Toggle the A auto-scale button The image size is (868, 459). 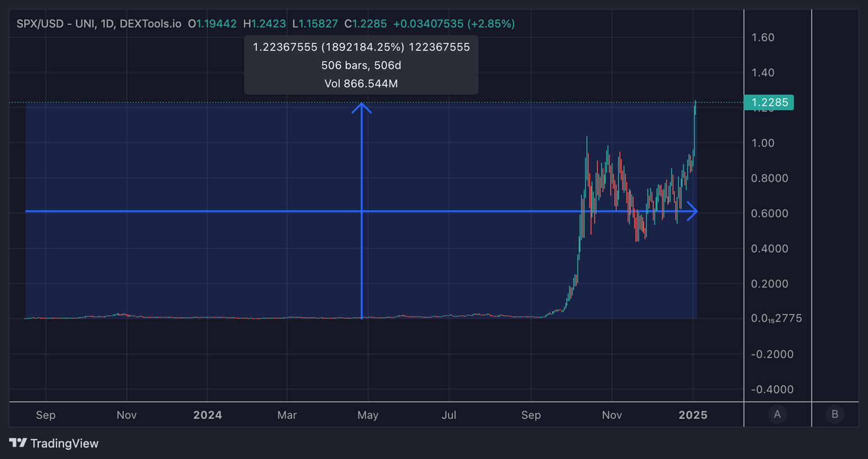(777, 414)
